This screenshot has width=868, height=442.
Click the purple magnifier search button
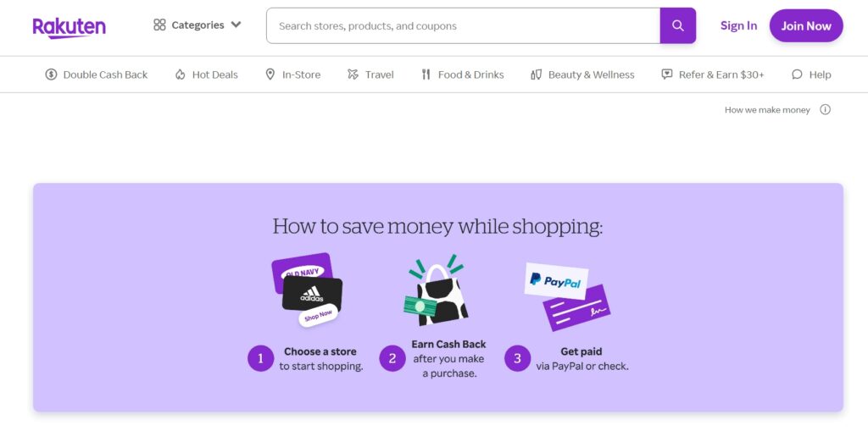(677, 25)
